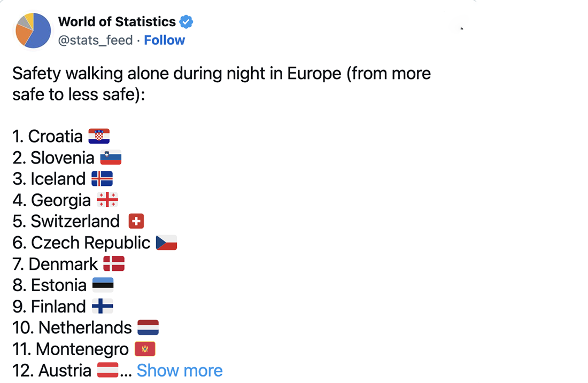Click the Finland flag emoji
Viewport: 588px width, 383px height.
(x=103, y=306)
